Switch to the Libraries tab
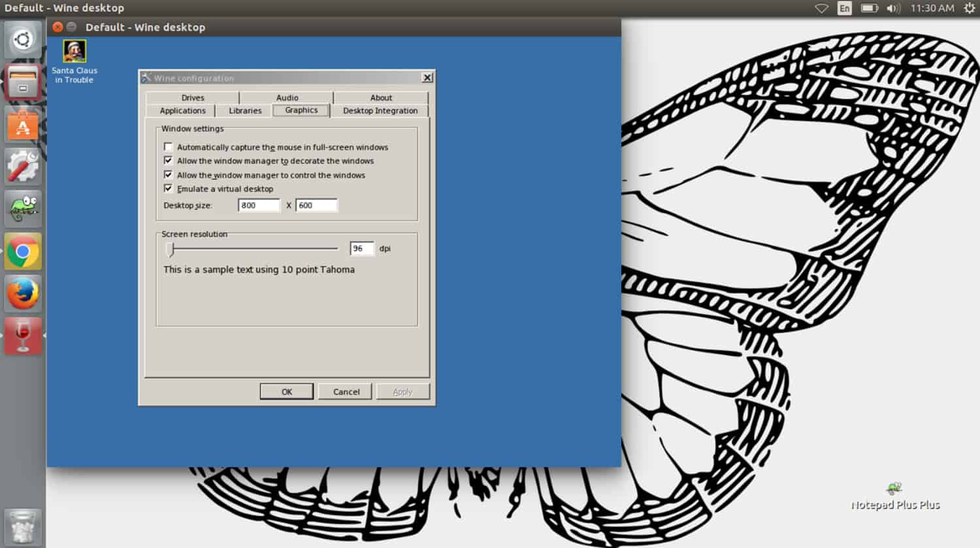980x548 pixels. point(245,110)
